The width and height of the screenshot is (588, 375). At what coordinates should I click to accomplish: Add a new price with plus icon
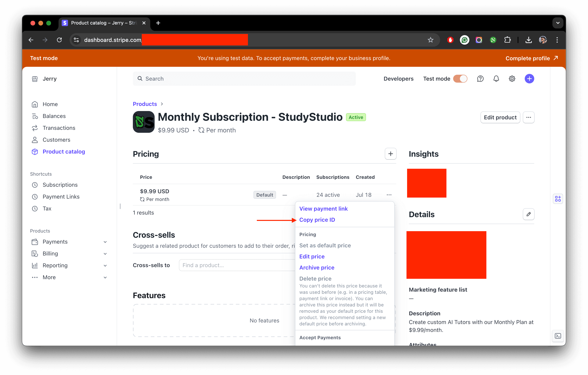pos(390,154)
